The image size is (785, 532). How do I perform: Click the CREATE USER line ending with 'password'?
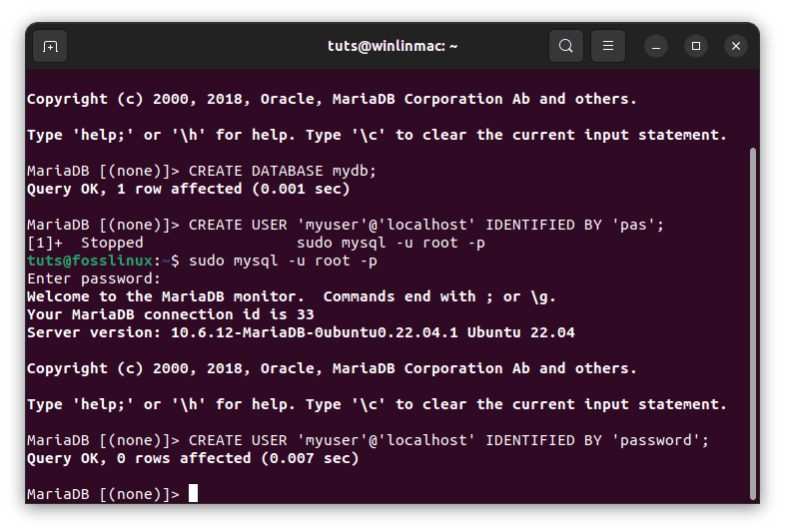(368, 440)
